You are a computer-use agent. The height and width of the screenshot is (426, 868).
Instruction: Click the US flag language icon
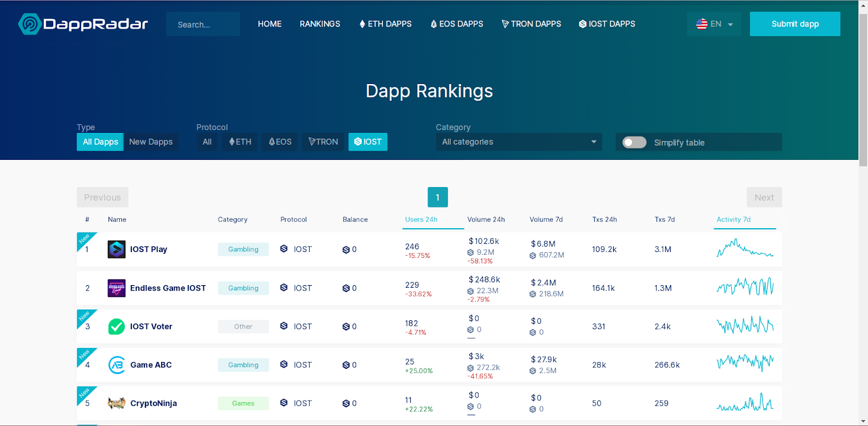pyautogui.click(x=702, y=24)
